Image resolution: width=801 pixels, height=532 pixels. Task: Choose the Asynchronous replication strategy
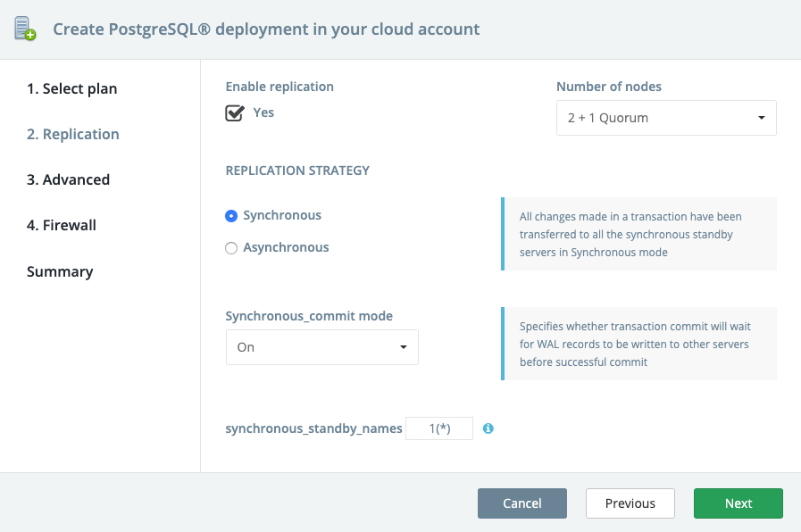coord(231,248)
